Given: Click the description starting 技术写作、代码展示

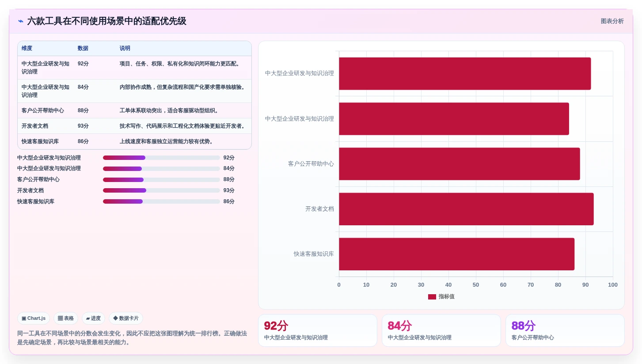Looking at the screenshot, I should (183, 126).
